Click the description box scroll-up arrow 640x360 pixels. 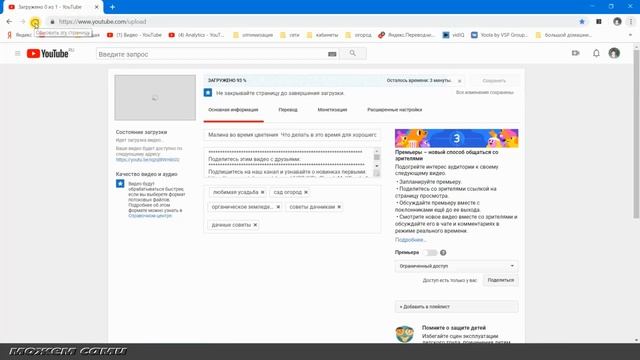point(377,151)
